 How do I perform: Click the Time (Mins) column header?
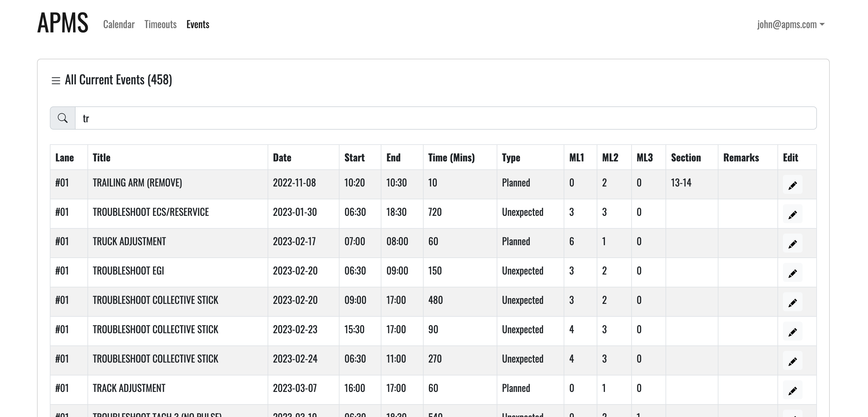451,158
